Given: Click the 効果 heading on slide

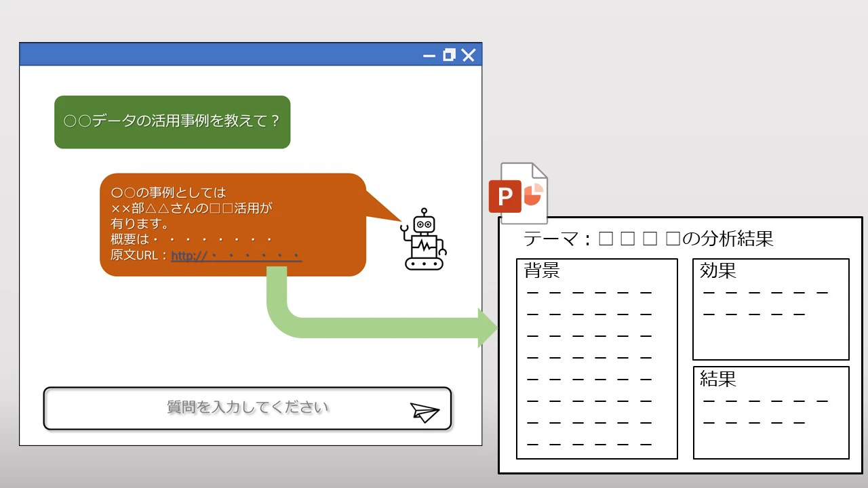Looking at the screenshot, I should coord(717,271).
